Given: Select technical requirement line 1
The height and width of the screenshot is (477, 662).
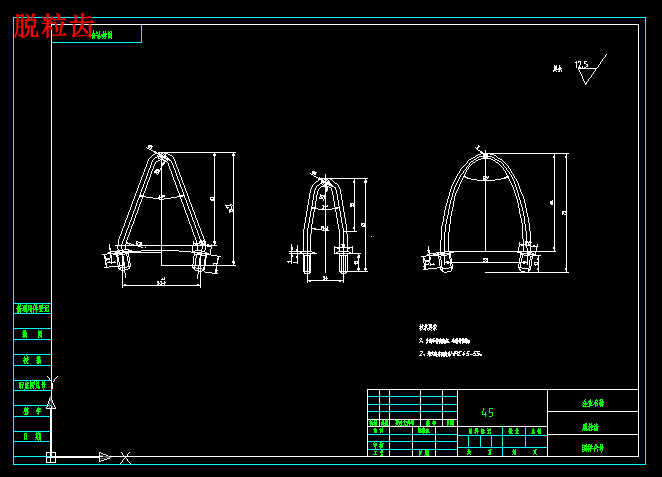Looking at the screenshot, I should [444, 341].
